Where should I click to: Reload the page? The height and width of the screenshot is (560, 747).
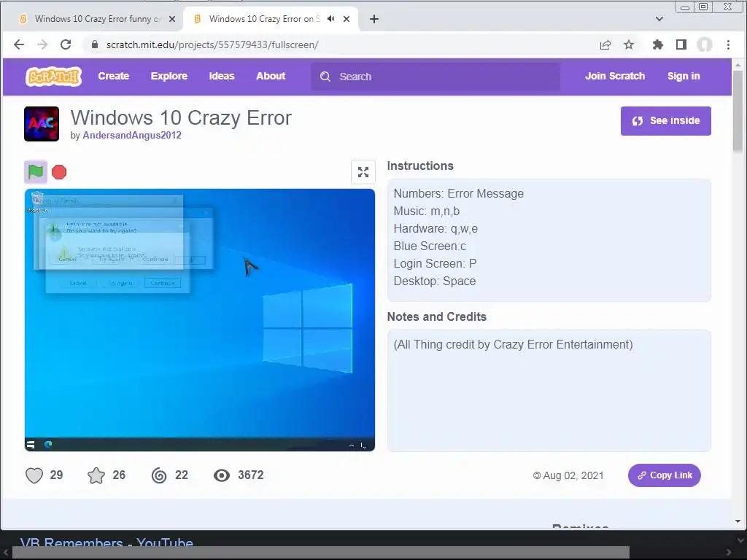click(66, 44)
